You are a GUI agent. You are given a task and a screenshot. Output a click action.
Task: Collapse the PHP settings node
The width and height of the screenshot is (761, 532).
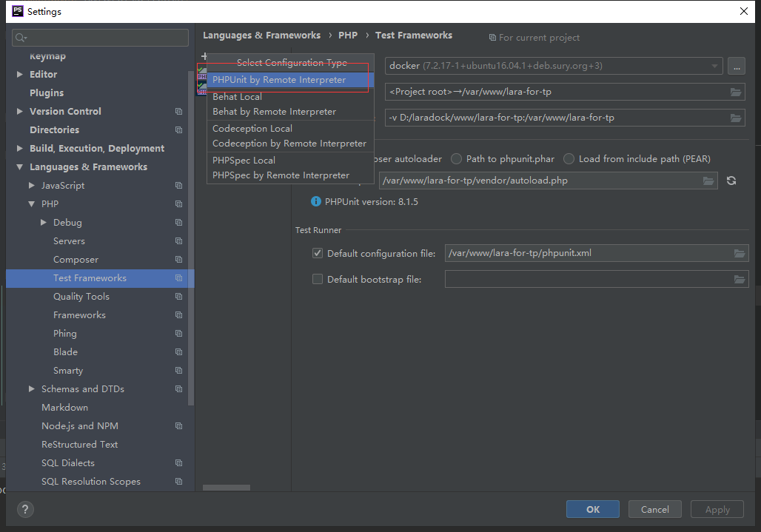point(32,203)
